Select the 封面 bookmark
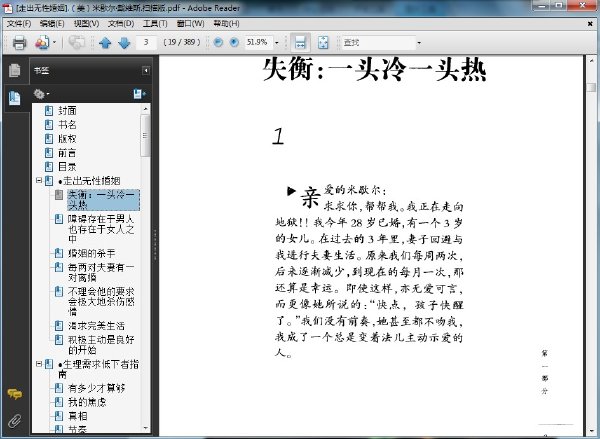The image size is (600, 439). coord(67,111)
